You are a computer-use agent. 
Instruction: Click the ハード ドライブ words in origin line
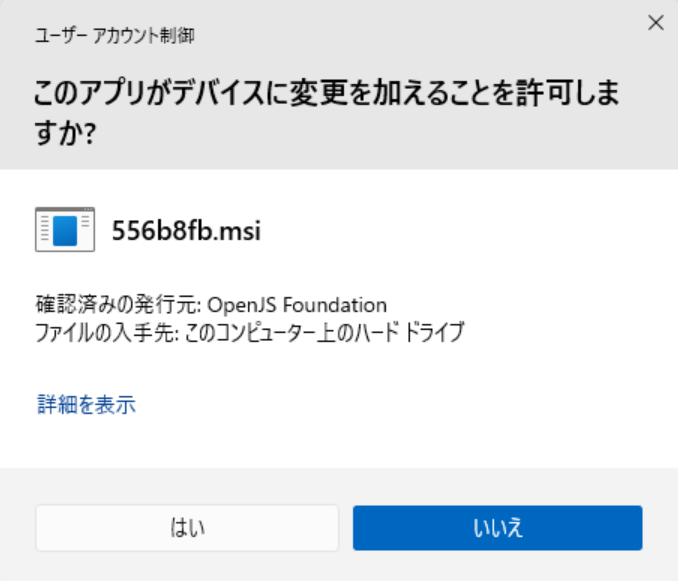pos(419,333)
